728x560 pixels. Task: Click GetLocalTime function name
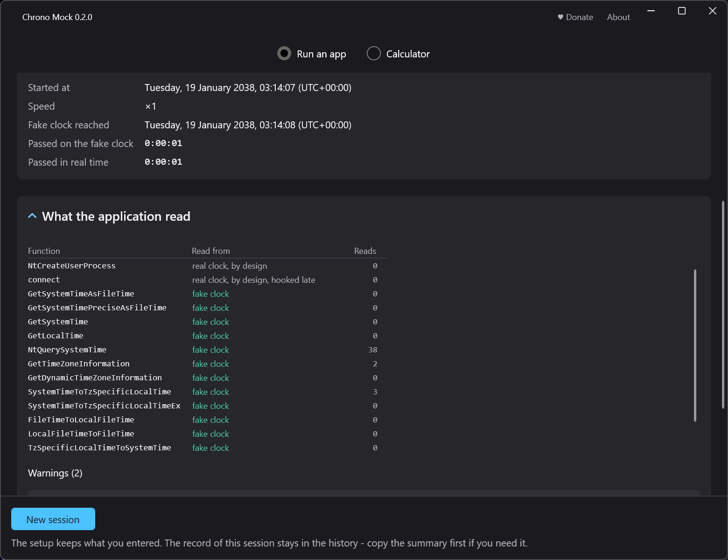[x=56, y=336]
